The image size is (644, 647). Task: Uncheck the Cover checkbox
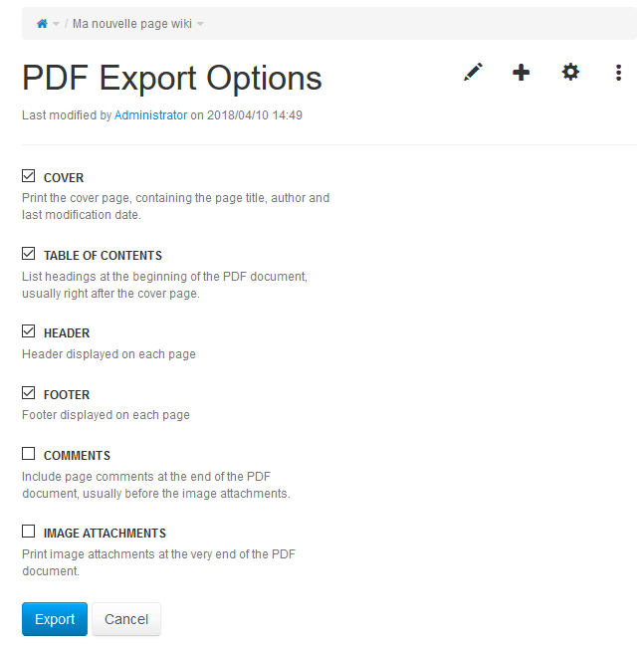pos(29,176)
